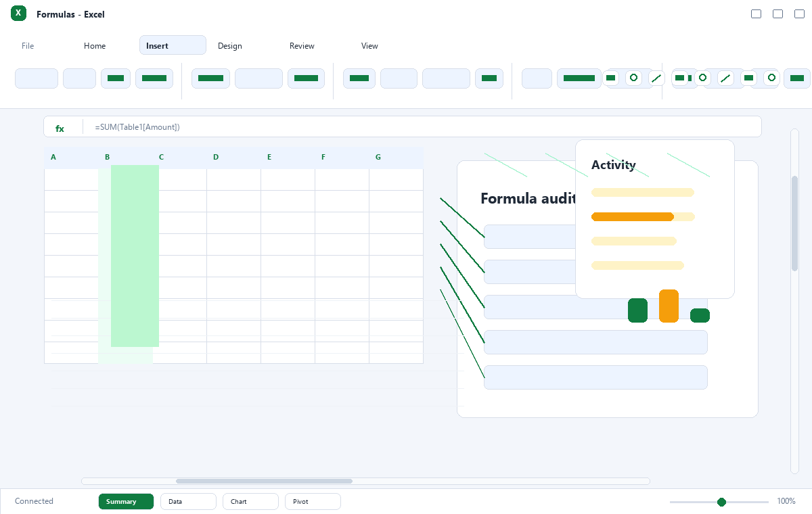
Task: Click the Formula audit panel heading
Action: click(528, 198)
